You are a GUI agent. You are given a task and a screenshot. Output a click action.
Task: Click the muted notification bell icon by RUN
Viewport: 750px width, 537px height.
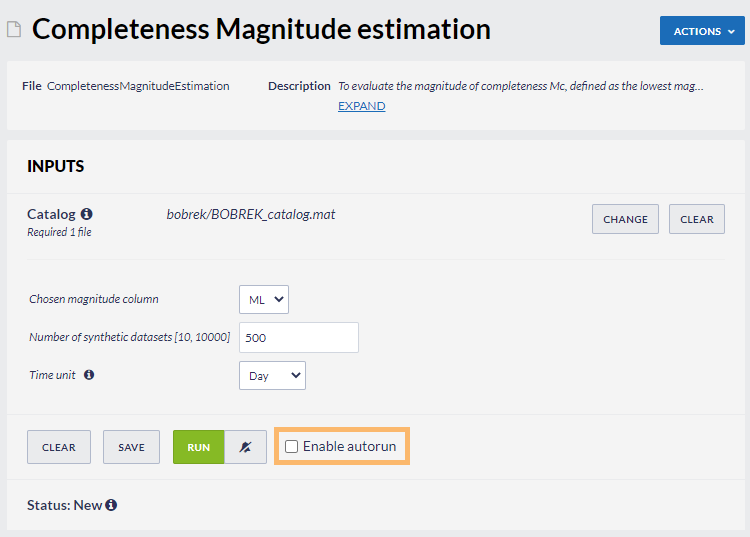(245, 447)
